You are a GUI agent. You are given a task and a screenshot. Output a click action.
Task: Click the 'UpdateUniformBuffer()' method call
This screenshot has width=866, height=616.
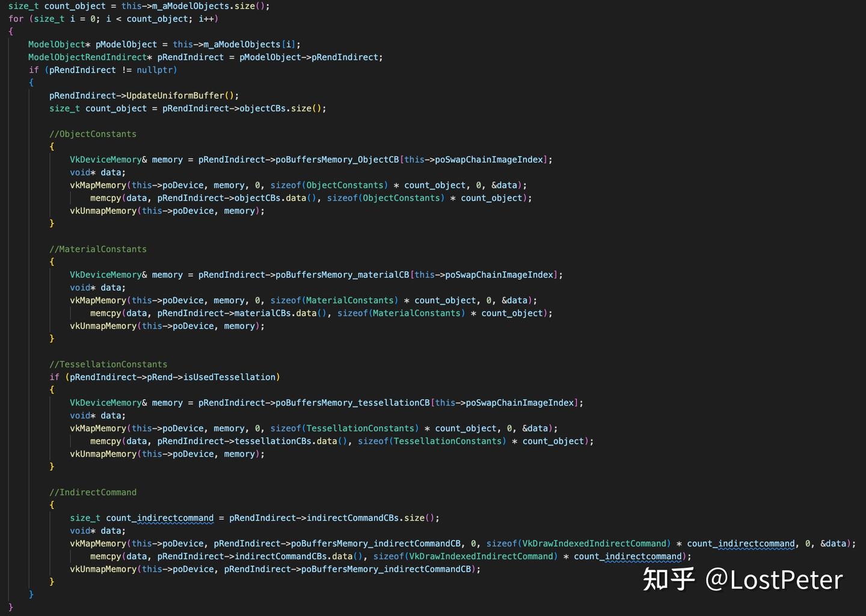pos(181,96)
